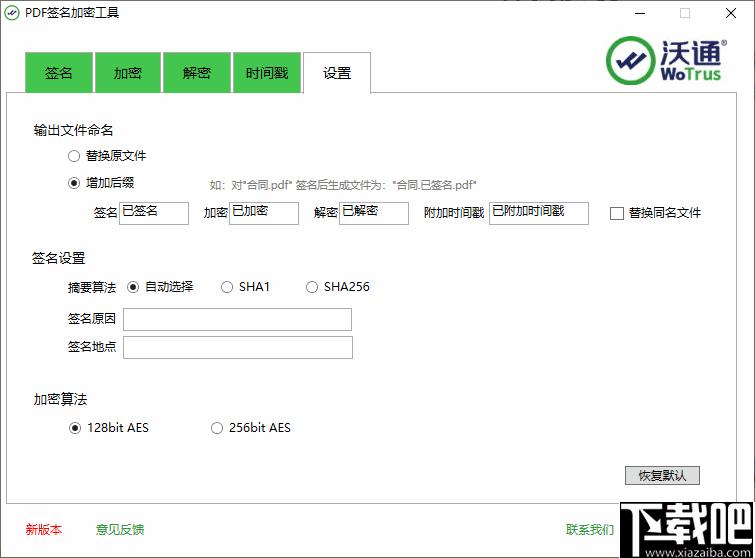Pick SHA256 digest algorithm

coord(312,287)
